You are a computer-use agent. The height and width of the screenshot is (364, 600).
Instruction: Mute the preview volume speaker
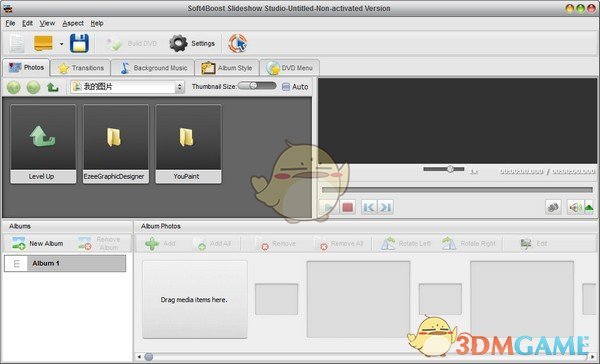point(575,207)
